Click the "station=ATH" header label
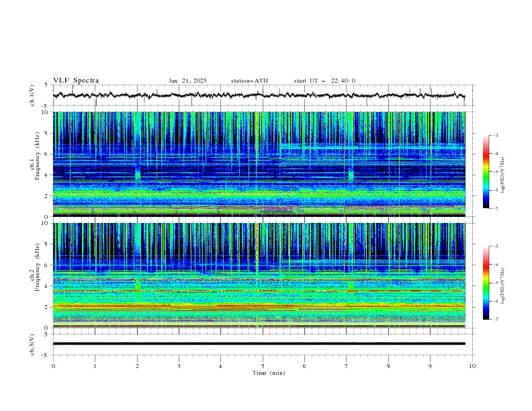532x411 pixels. coord(249,81)
